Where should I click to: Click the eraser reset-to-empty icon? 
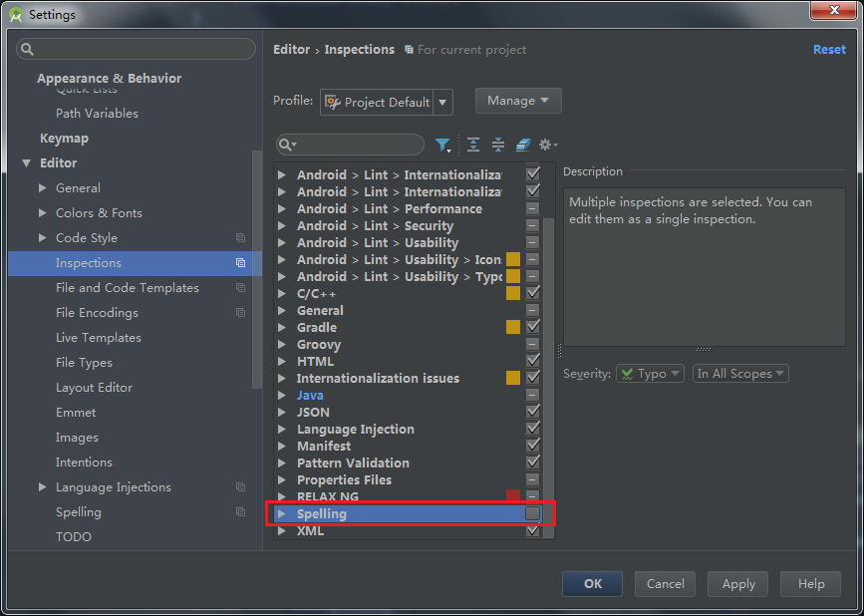[523, 145]
